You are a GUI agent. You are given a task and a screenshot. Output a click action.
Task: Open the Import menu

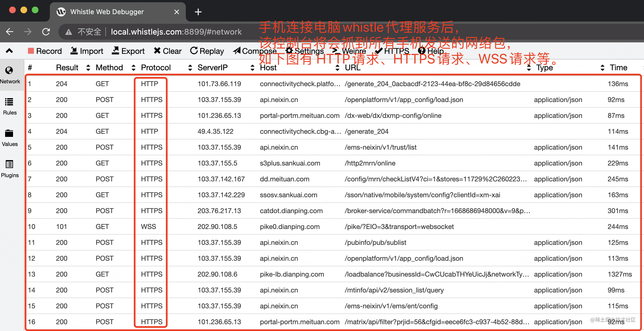pos(87,51)
